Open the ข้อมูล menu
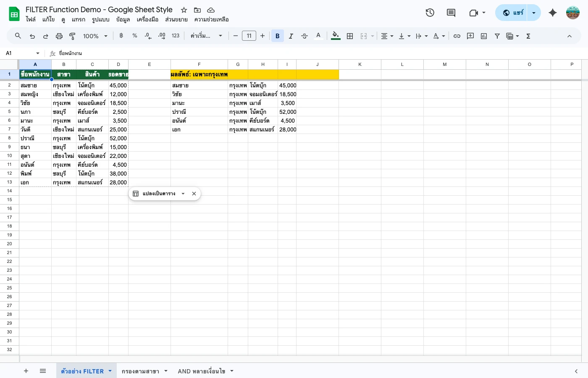Image resolution: width=588 pixels, height=378 pixels. (x=123, y=19)
